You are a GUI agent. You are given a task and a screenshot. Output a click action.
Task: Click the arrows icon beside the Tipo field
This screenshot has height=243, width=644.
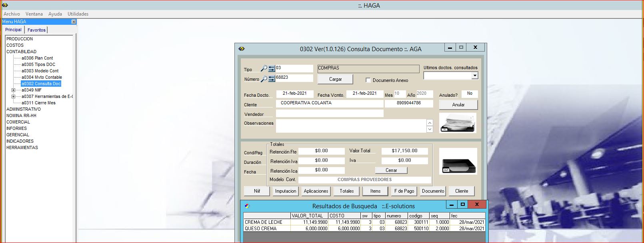pyautogui.click(x=272, y=69)
